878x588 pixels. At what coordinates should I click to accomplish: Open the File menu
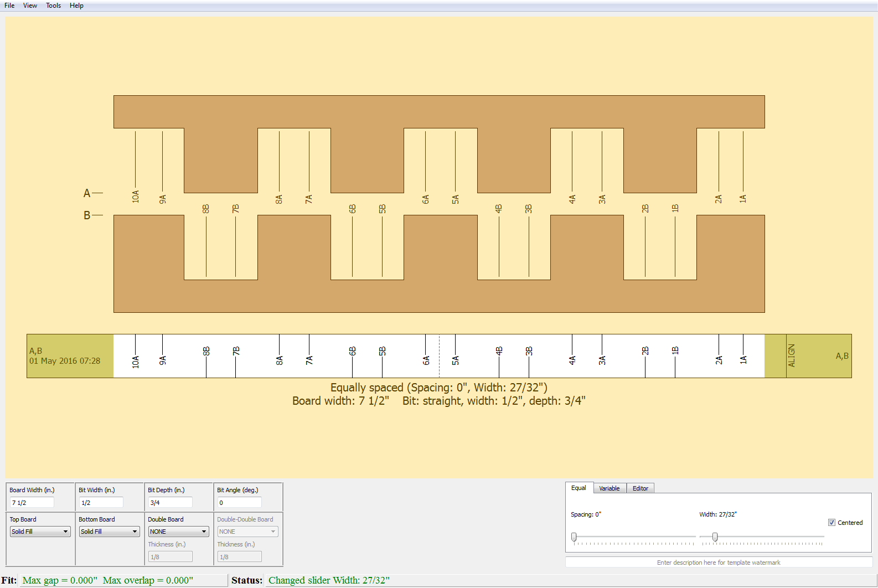coord(9,6)
